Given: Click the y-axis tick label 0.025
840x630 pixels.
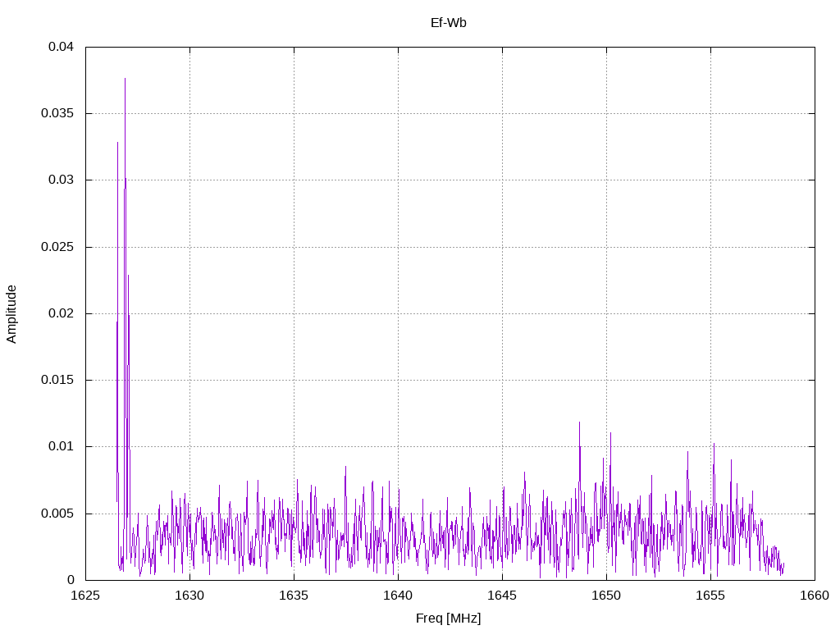Looking at the screenshot, I should pos(57,247).
